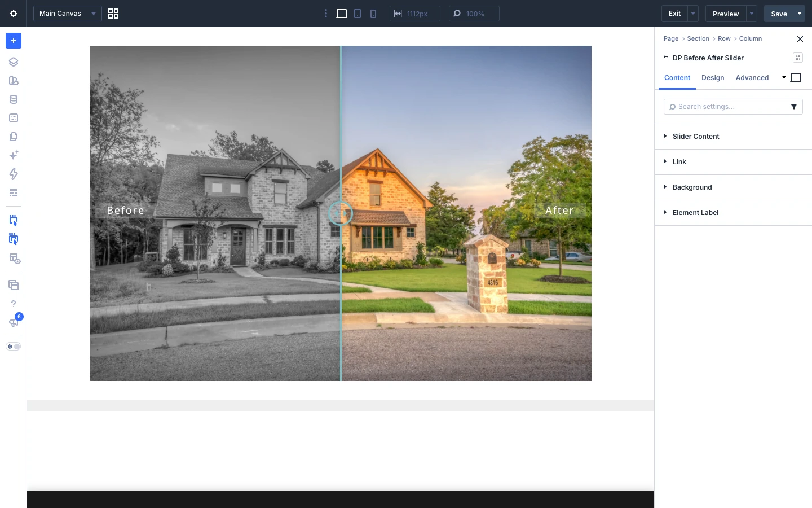Open the Main Canvas dropdown
This screenshot has height=508, width=812.
(x=68, y=14)
